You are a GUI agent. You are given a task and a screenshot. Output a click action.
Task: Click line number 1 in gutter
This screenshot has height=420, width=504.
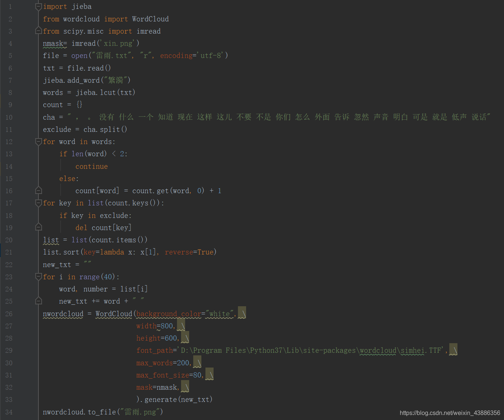pos(10,7)
